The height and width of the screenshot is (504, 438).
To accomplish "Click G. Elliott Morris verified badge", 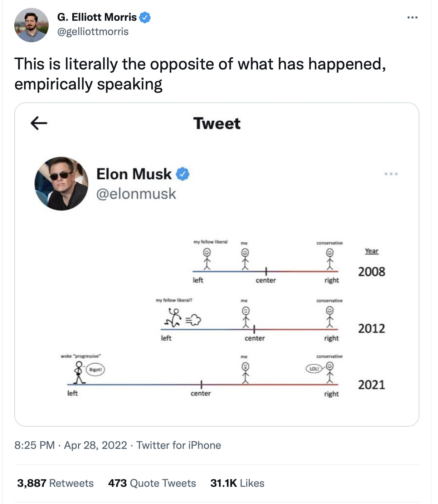I will click(145, 17).
